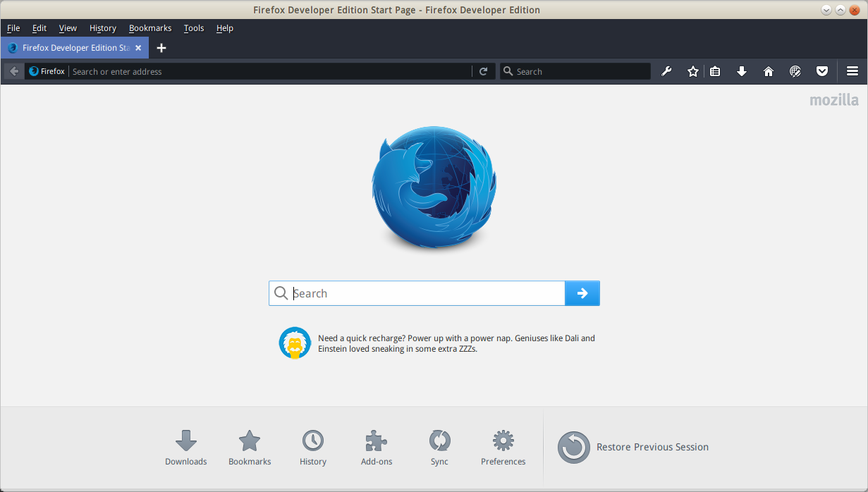Reload the current page
This screenshot has width=868, height=492.
click(483, 71)
